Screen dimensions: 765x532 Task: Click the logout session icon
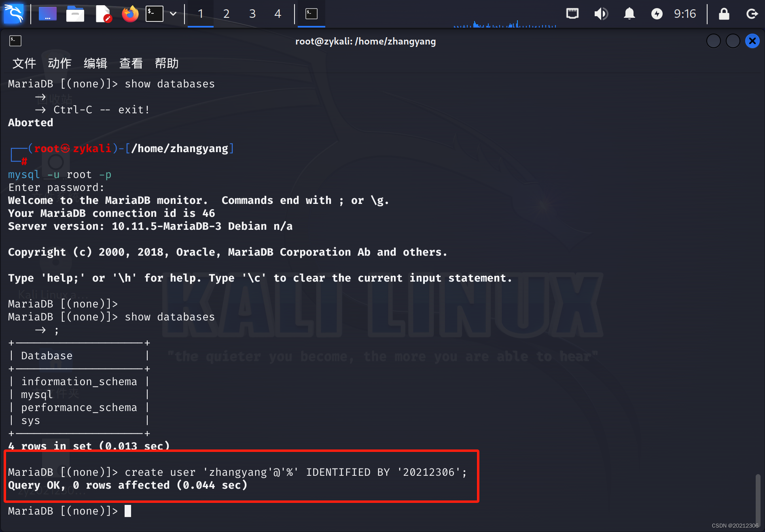752,14
